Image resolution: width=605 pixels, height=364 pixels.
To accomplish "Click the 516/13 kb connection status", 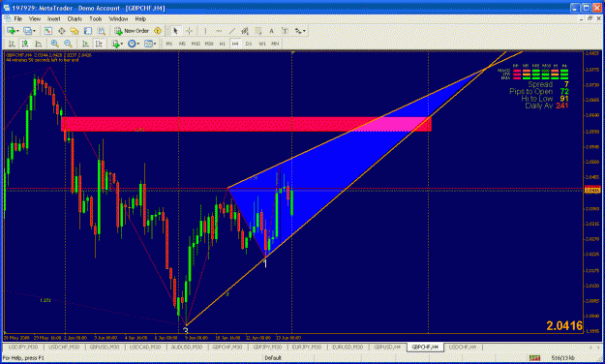I will click(x=563, y=358).
